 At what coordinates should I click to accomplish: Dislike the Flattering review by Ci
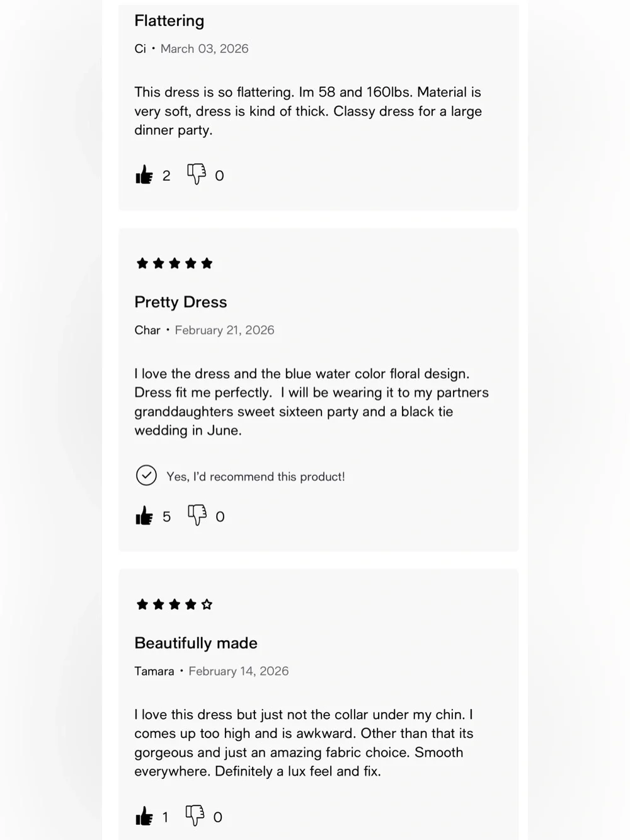click(197, 175)
